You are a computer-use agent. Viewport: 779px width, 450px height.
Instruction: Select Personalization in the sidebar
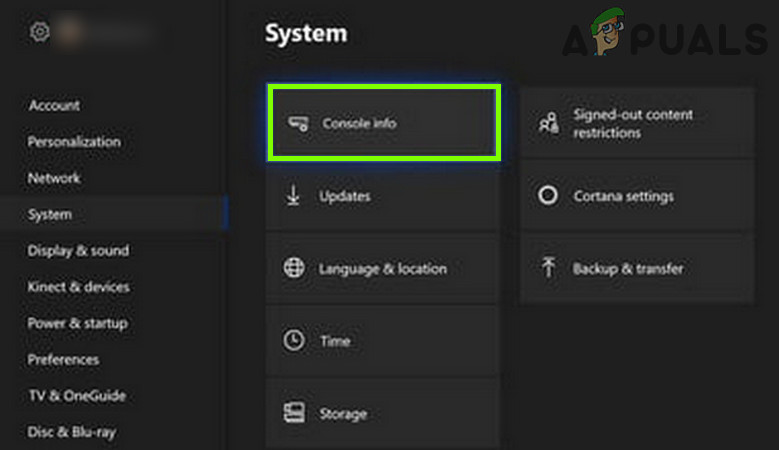(74, 142)
